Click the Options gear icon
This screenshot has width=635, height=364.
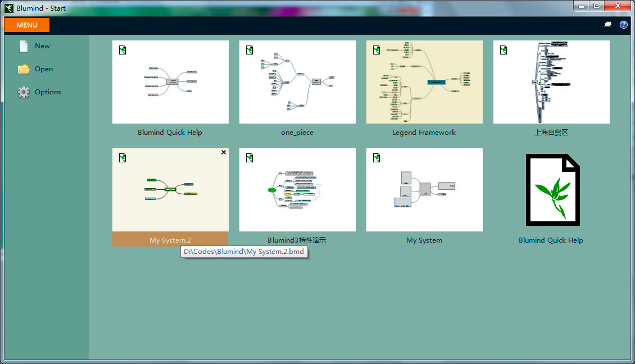coord(24,92)
